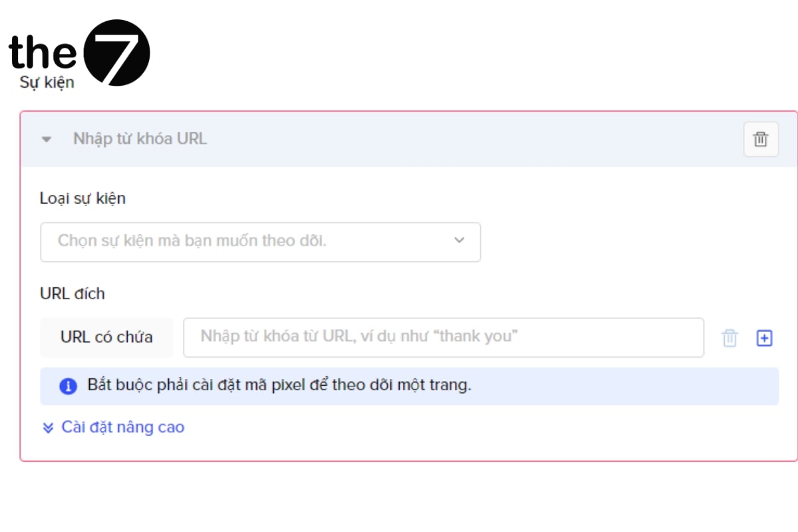Click the Nhập từ khóa URL header title
Image resolution: width=798 pixels, height=532 pixels.
pos(140,139)
